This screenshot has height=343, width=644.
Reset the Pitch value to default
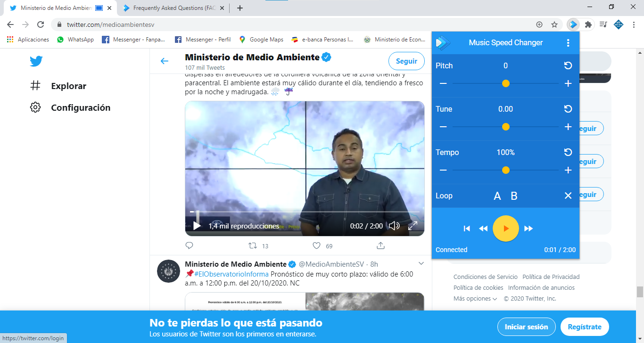568,65
